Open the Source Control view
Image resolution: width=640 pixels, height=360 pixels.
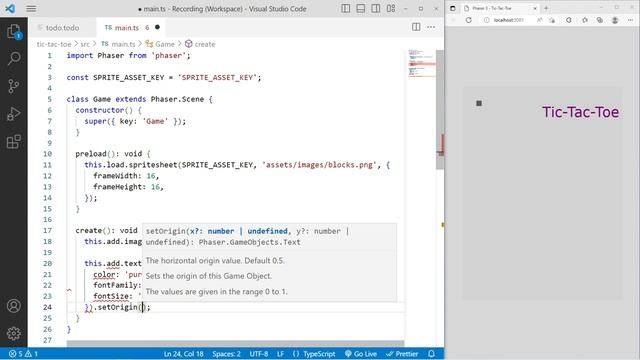click(x=13, y=86)
